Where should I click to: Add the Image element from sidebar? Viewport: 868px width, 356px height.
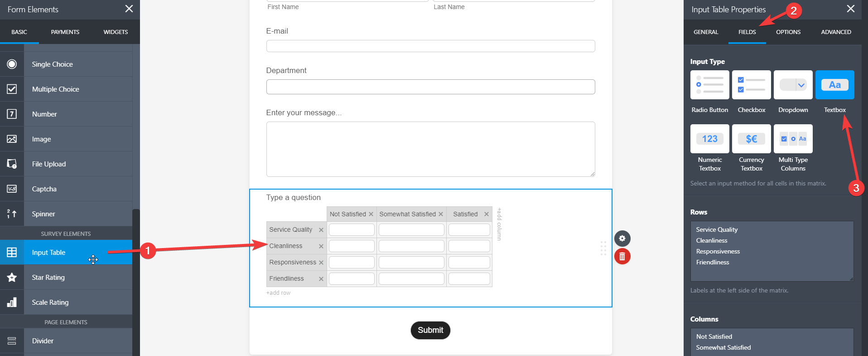click(x=41, y=139)
